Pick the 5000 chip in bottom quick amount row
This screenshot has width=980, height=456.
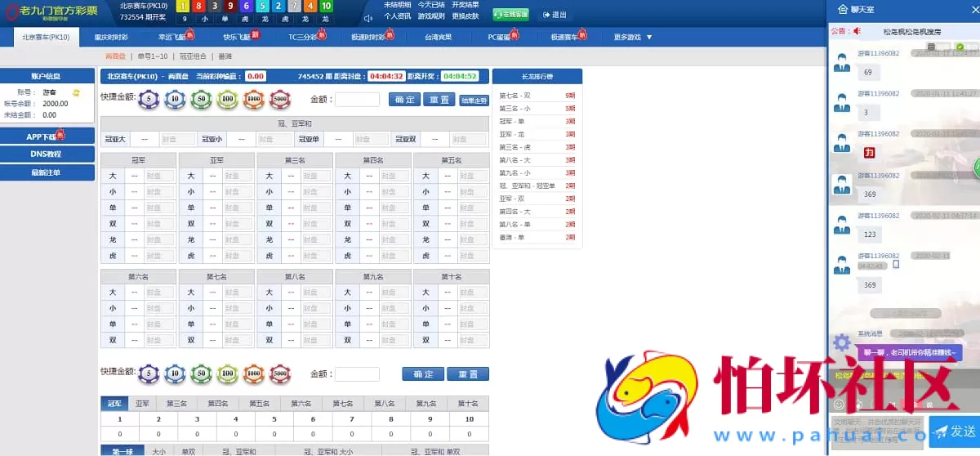(x=280, y=373)
